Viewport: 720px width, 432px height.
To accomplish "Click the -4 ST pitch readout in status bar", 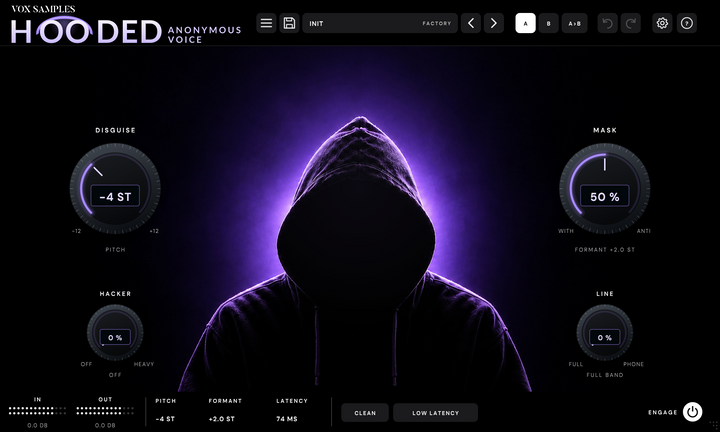I will (x=165, y=419).
